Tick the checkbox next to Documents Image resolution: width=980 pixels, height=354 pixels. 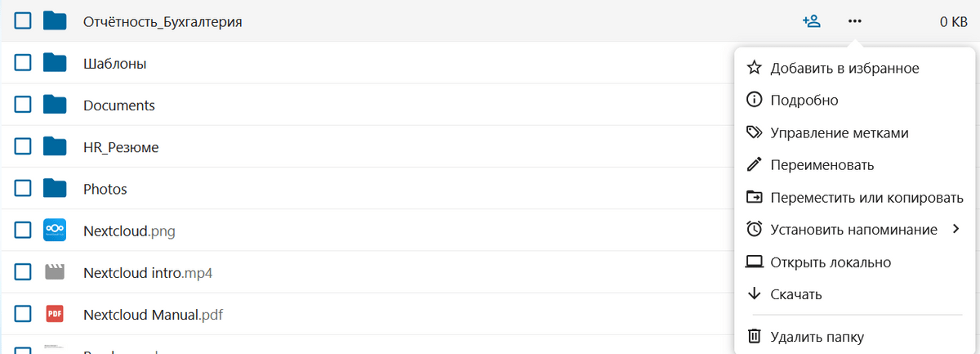click(23, 105)
